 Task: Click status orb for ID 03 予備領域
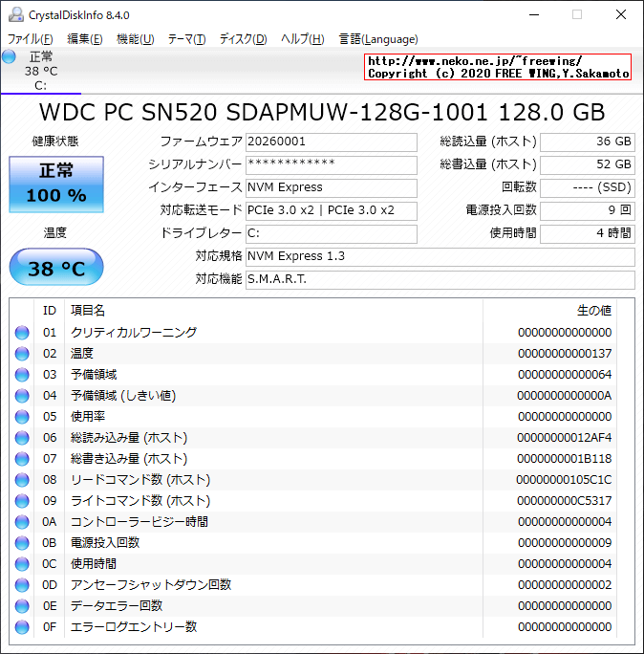(x=22, y=375)
